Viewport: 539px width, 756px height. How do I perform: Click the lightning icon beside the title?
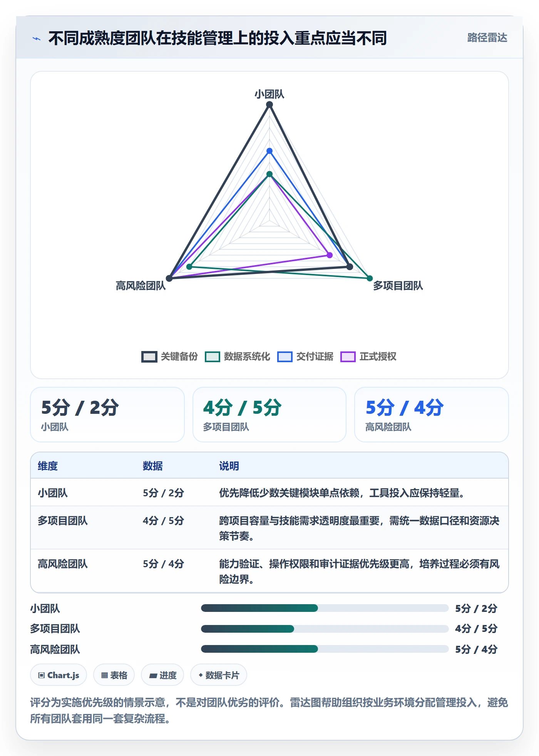pyautogui.click(x=37, y=39)
